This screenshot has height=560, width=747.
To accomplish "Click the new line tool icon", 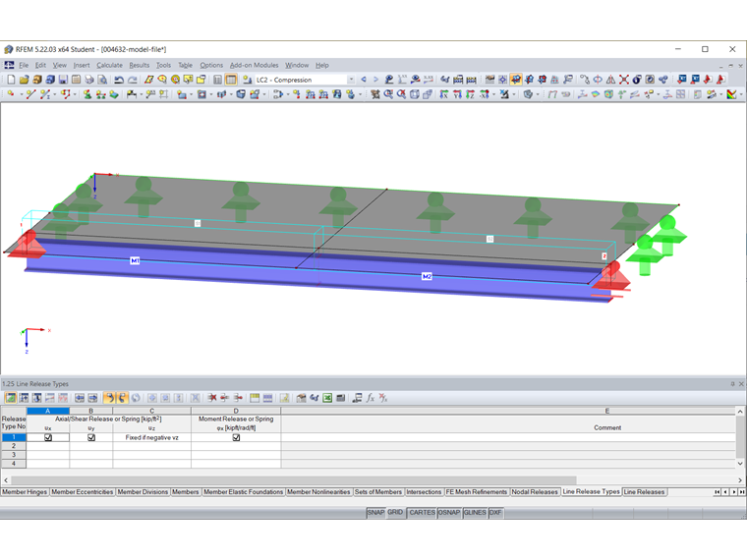I will (x=31, y=94).
